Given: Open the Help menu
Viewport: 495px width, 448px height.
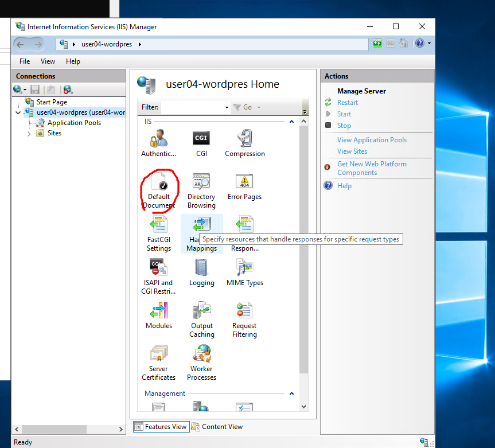Looking at the screenshot, I should pyautogui.click(x=73, y=61).
